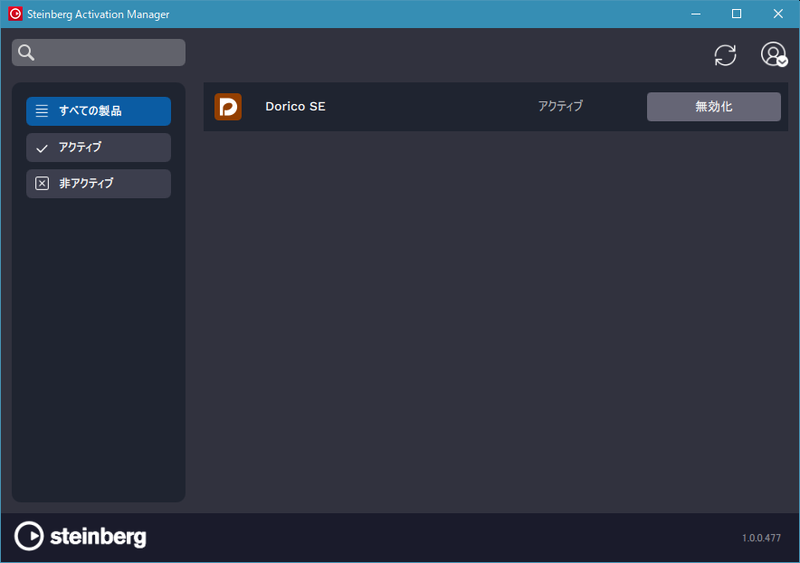Image resolution: width=800 pixels, height=563 pixels.
Task: Minimize the Activation Manager window
Action: coord(695,14)
